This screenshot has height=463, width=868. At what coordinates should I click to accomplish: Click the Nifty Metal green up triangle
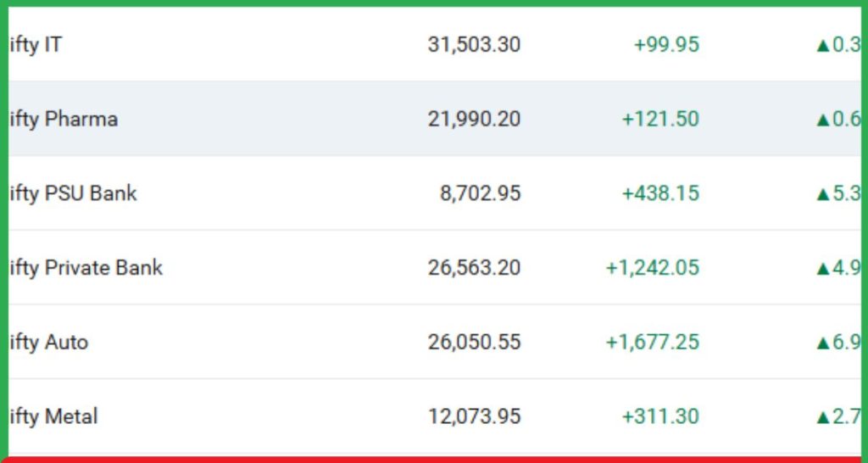pos(822,418)
